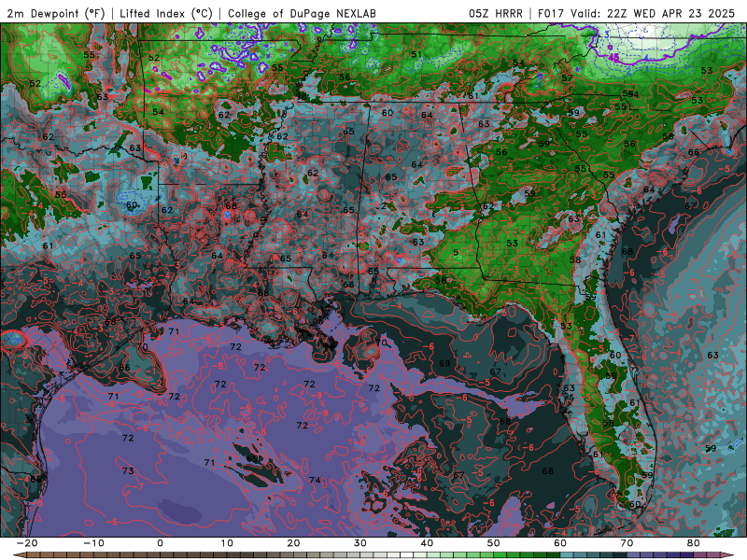Screen dimensions: 747x560
Task: Click the "-20" colorbar label
Action: click(x=27, y=543)
